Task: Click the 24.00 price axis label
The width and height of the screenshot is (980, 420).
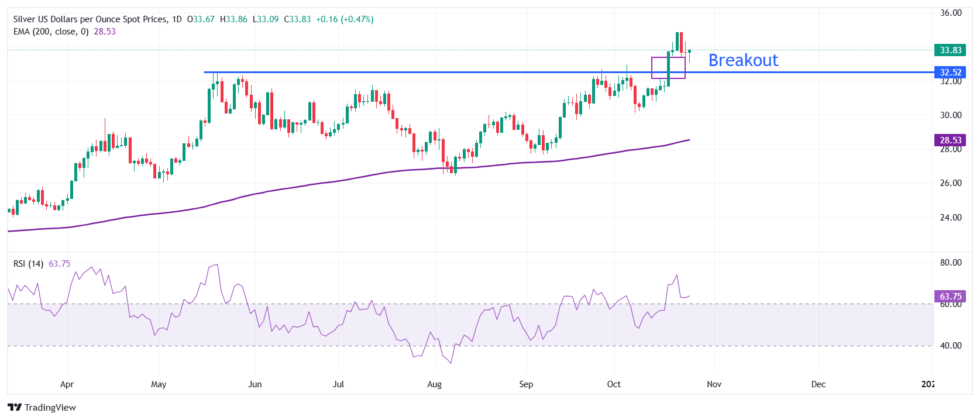Action: point(951,218)
